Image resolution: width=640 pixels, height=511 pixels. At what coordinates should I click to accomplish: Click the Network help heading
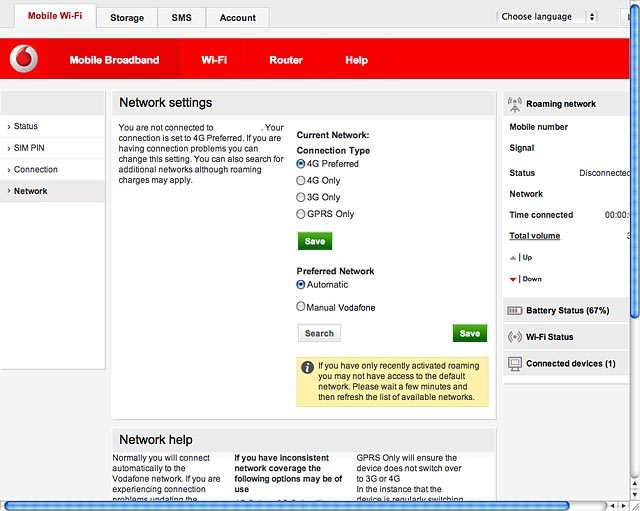coord(156,440)
